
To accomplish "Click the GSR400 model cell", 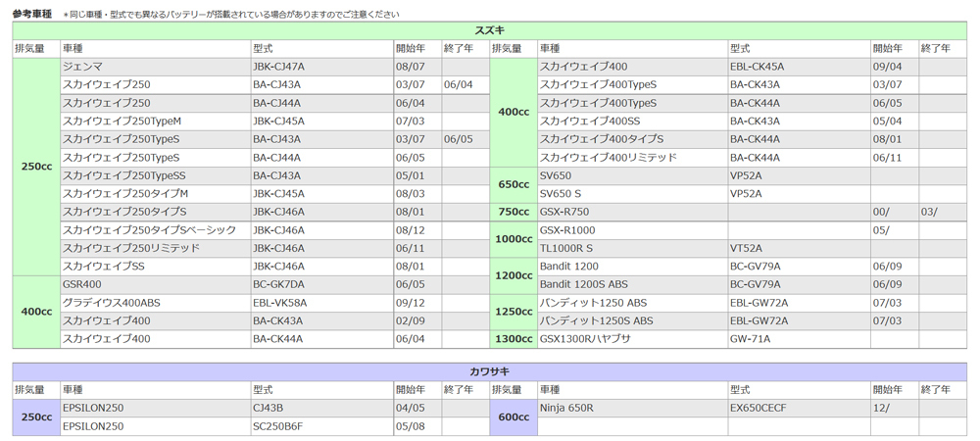I will pyautogui.click(x=156, y=285).
